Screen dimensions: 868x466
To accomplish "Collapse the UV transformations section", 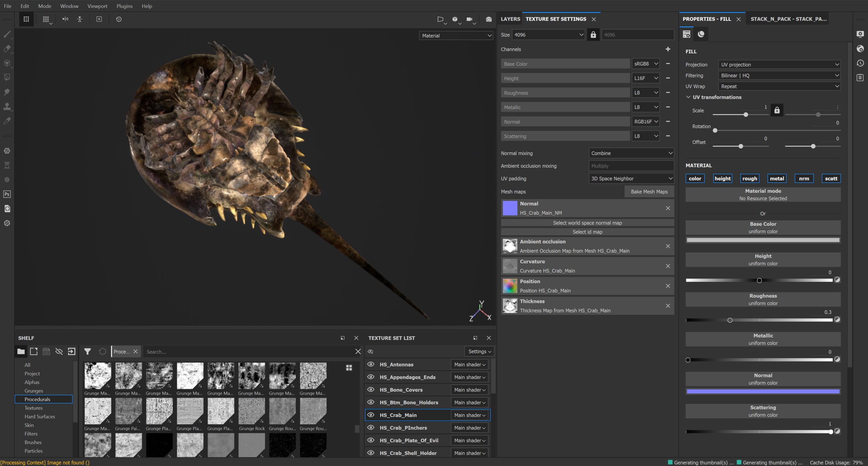I will [688, 97].
